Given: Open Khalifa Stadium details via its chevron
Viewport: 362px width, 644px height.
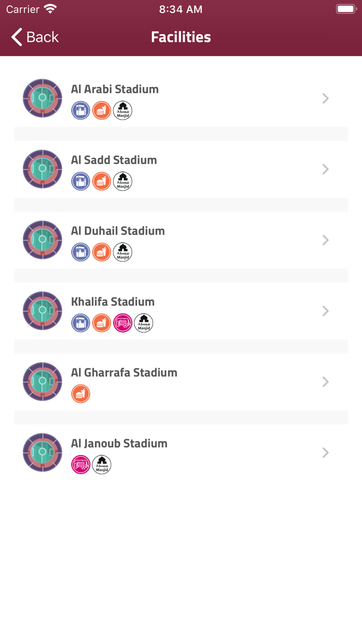Looking at the screenshot, I should click(325, 311).
